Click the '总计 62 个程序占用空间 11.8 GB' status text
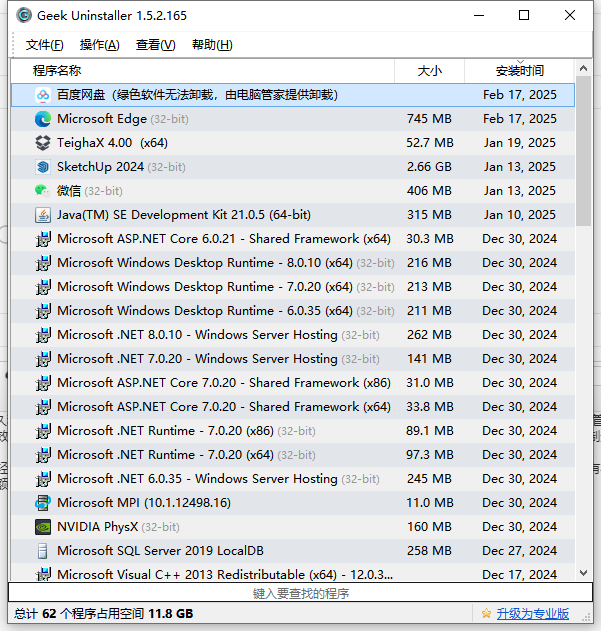The height and width of the screenshot is (631, 601). coord(103,614)
